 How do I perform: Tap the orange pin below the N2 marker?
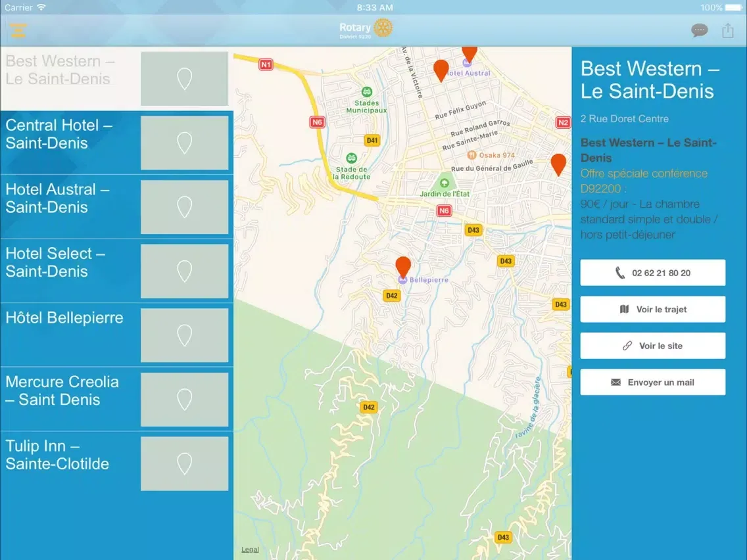point(558,165)
